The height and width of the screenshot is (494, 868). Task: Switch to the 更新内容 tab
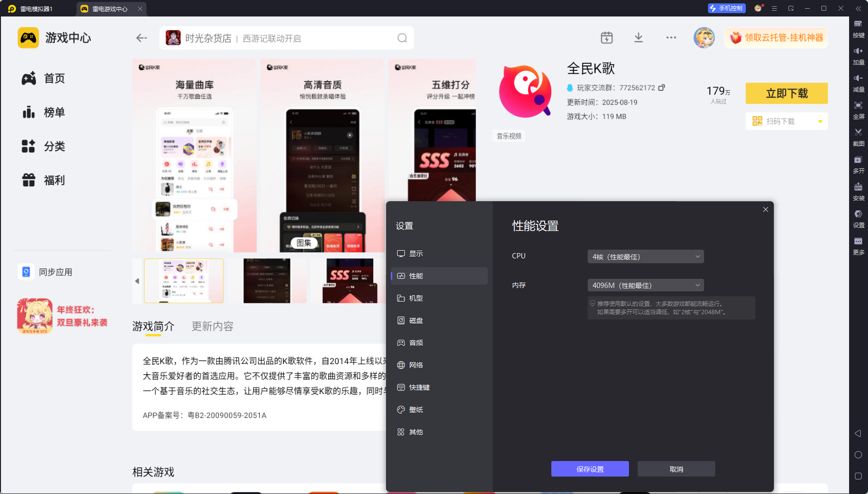pos(212,326)
